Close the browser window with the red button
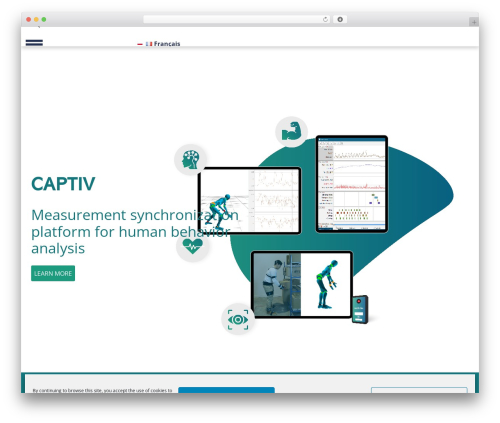 29,19
